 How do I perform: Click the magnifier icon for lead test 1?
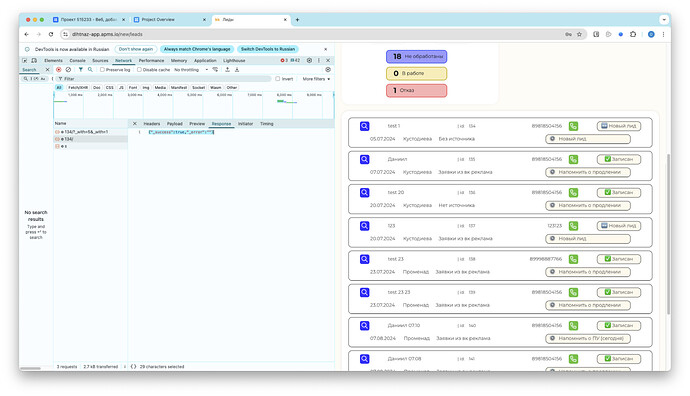364,126
